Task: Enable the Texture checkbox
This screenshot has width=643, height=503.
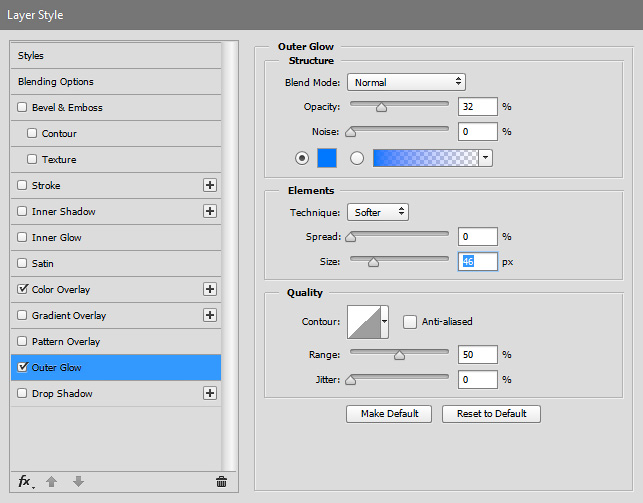Action: (x=32, y=159)
